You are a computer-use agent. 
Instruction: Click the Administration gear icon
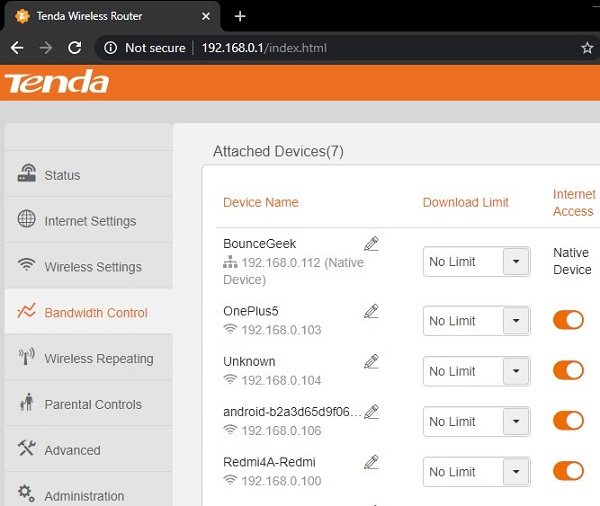(26, 493)
